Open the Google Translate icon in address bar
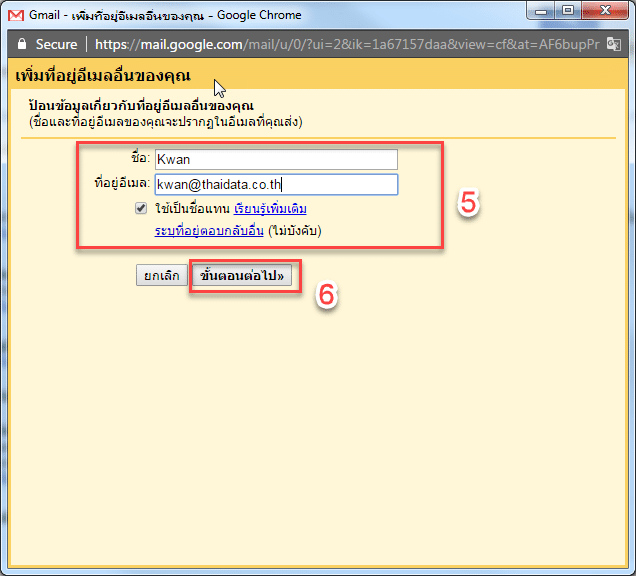The image size is (636, 576). (x=613, y=44)
